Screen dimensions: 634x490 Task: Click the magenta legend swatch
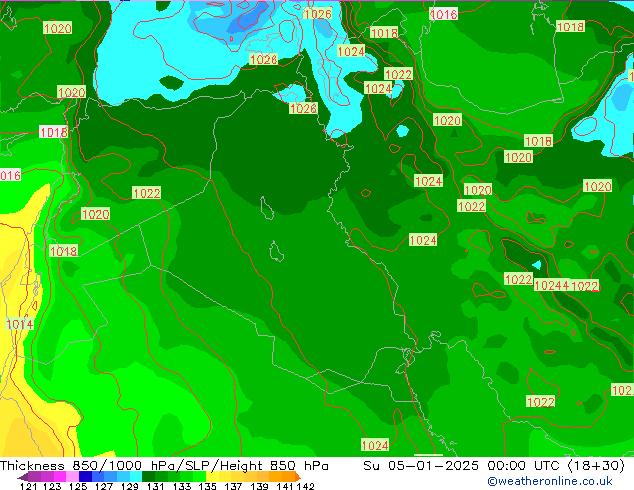(59, 477)
